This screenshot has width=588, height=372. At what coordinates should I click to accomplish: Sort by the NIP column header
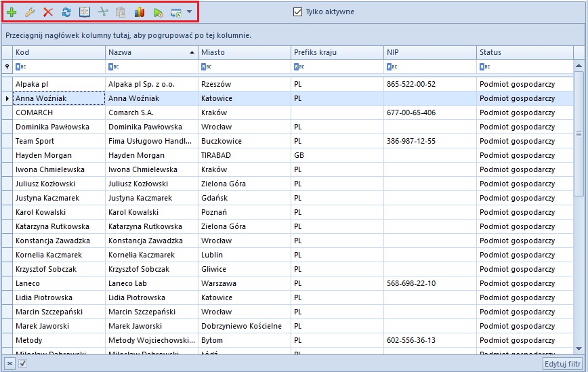pos(430,52)
